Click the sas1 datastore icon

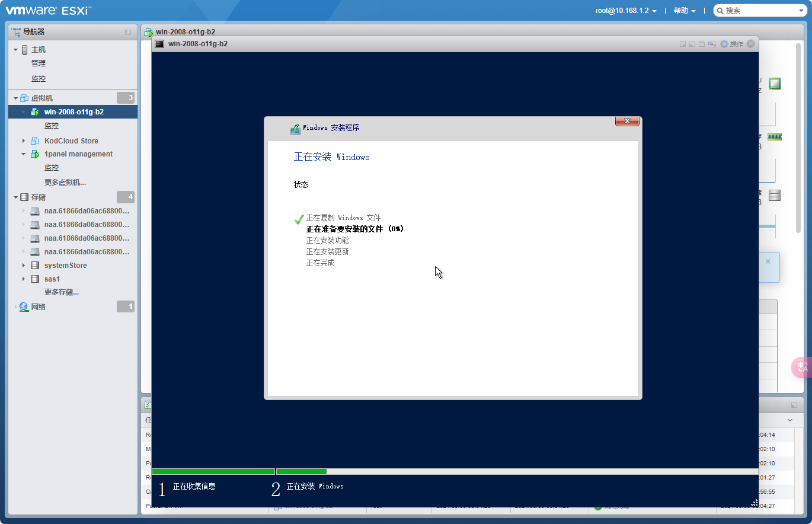pos(35,279)
